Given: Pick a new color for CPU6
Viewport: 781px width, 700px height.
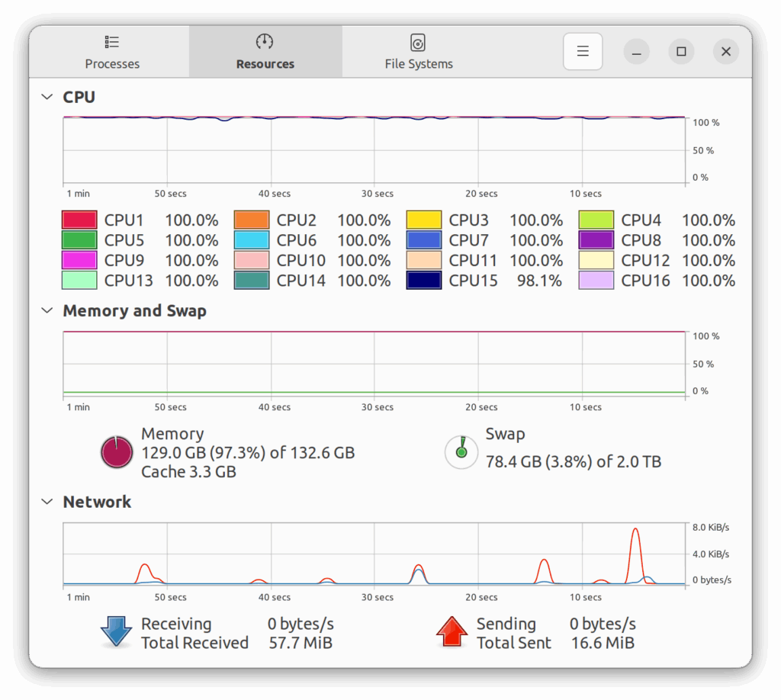Looking at the screenshot, I should 252,240.
